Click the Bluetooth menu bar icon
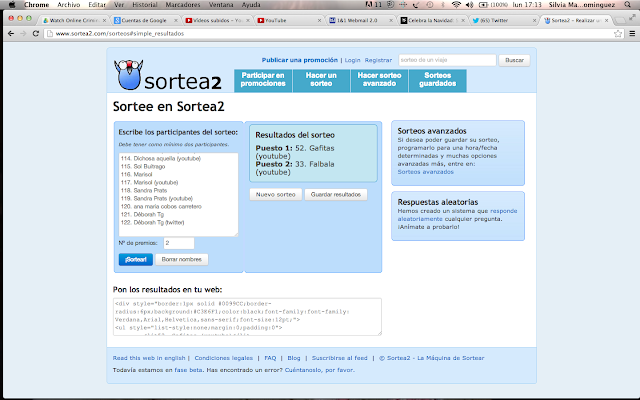Image resolution: width=640 pixels, height=400 pixels. (443, 4)
